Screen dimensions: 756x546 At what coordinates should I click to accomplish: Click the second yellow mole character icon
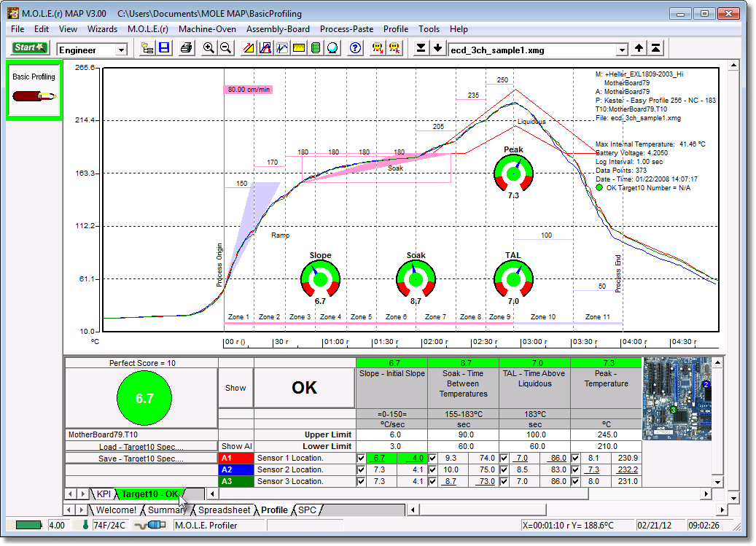click(394, 48)
